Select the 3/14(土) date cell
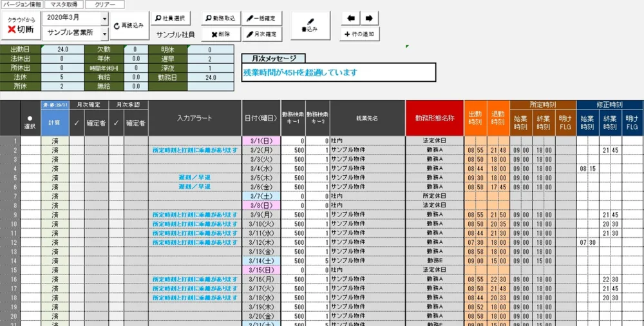 [x=261, y=261]
